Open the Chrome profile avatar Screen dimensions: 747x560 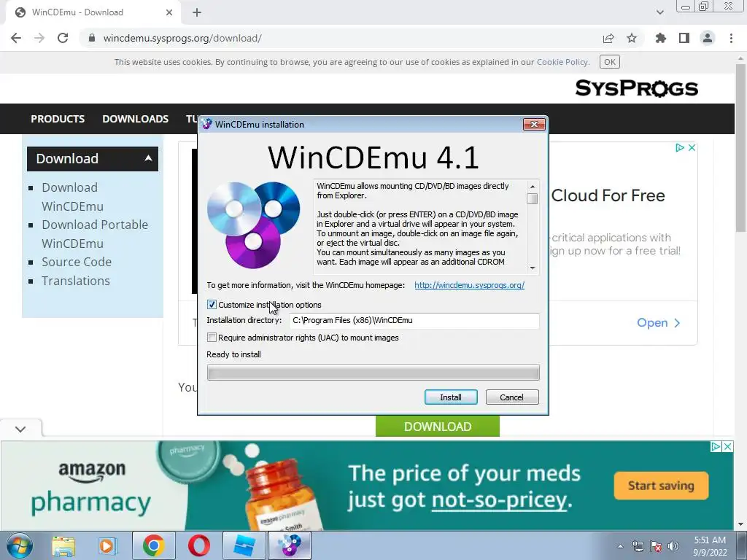[708, 38]
